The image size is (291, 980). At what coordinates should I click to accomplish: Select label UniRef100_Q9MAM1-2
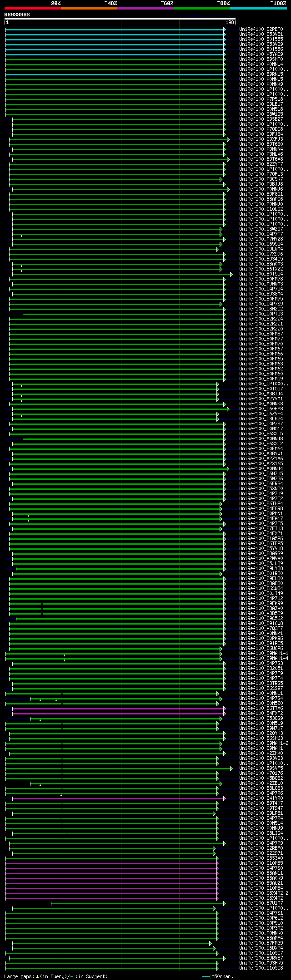point(264,744)
